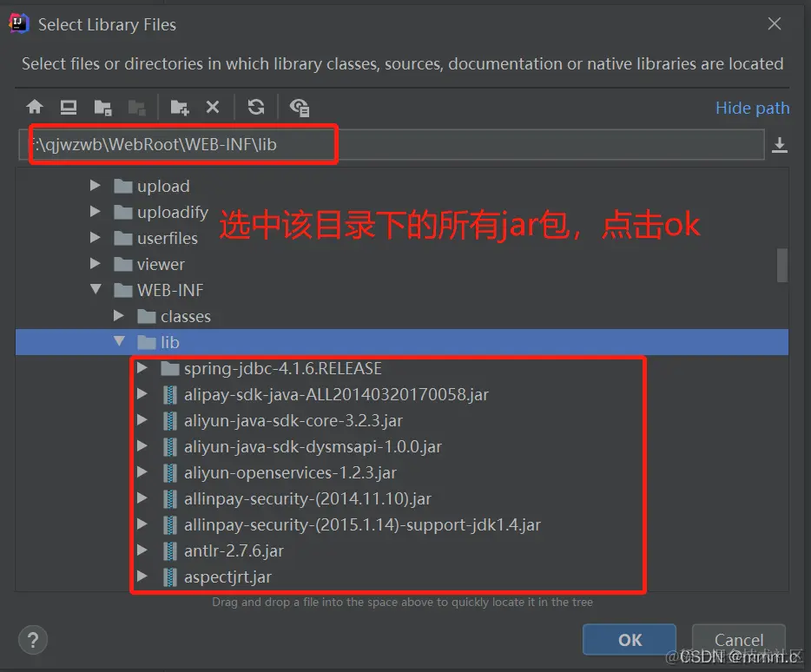The image size is (811, 672).
Task: Close the Select Library Files dialog
Action: tap(775, 23)
